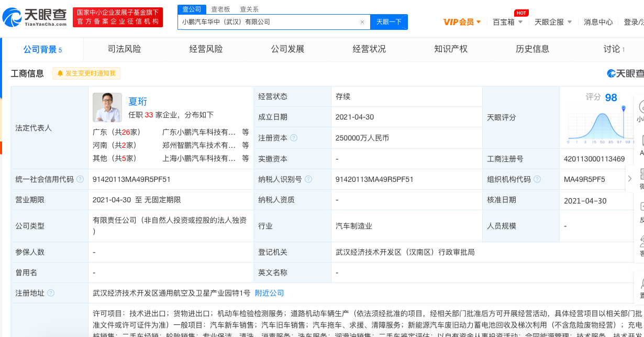Image resolution: width=644 pixels, height=337 pixels.
Task: Clear the search box with the X icon
Action: 362,22
